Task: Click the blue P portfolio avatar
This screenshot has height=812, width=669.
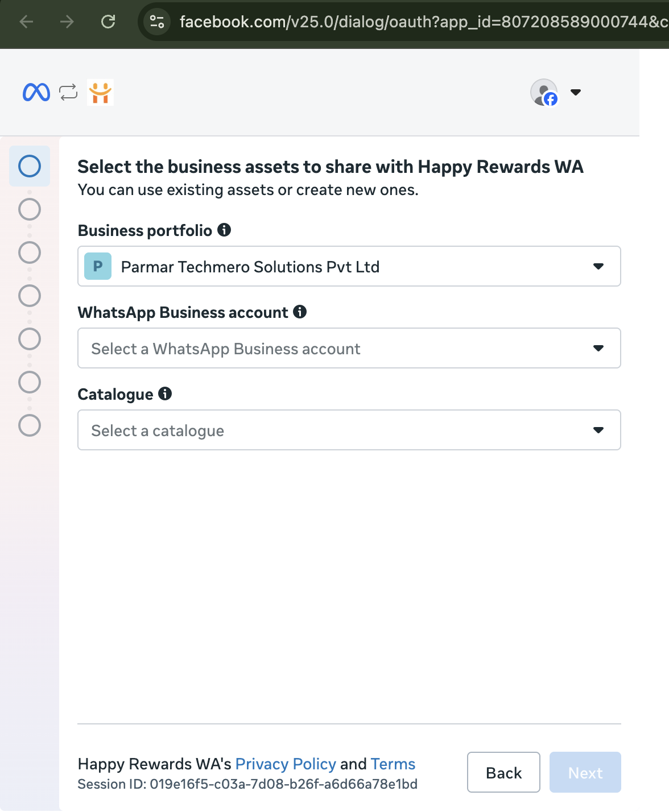Action: [98, 266]
